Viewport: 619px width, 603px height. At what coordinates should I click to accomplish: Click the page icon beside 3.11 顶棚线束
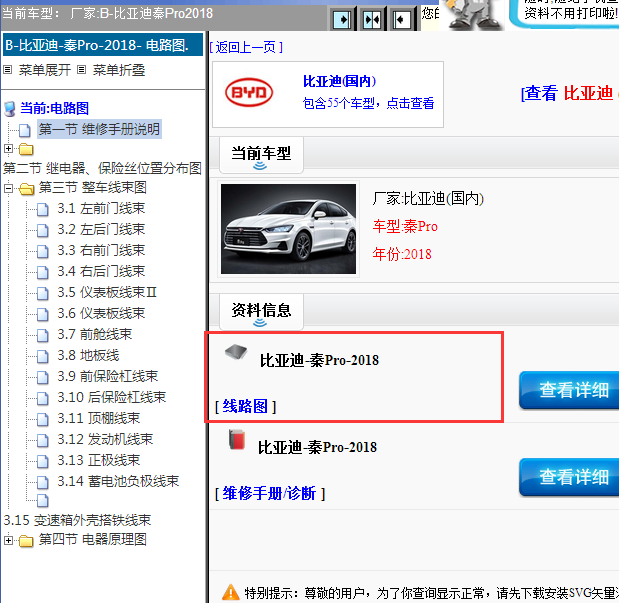[43, 419]
